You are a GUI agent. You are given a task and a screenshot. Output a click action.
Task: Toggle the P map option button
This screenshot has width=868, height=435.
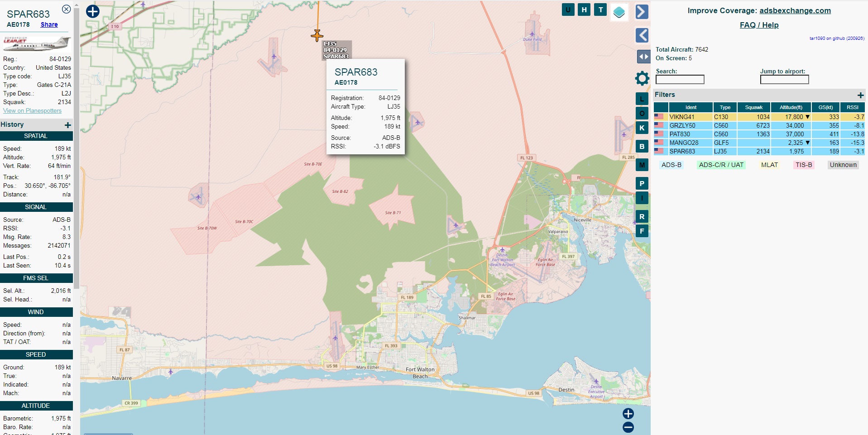coord(642,183)
